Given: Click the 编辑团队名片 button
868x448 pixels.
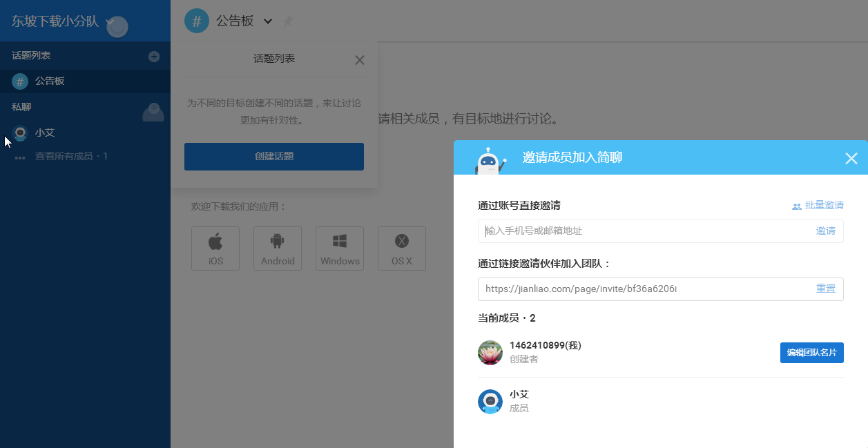Looking at the screenshot, I should (x=812, y=353).
